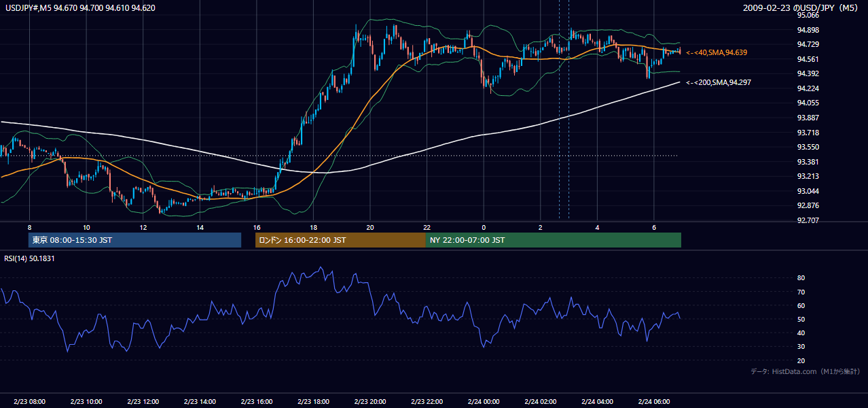Select the white 200 SMA 94.297 label
Viewport: 868px width, 408px height.
point(719,82)
